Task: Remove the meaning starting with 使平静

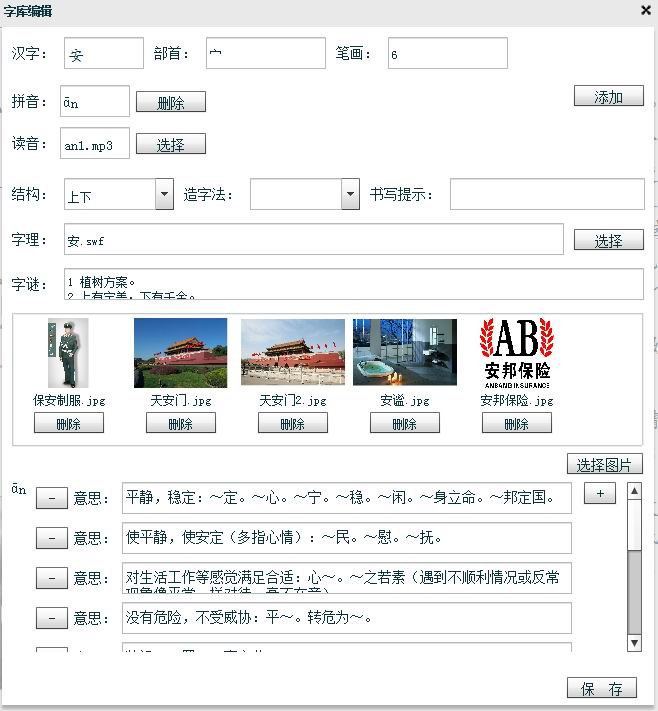Action: pyautogui.click(x=51, y=538)
